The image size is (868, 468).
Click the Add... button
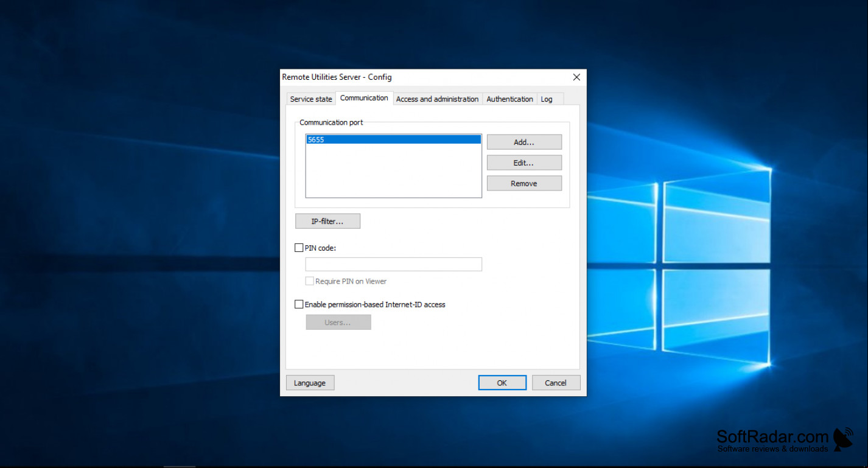tap(524, 142)
